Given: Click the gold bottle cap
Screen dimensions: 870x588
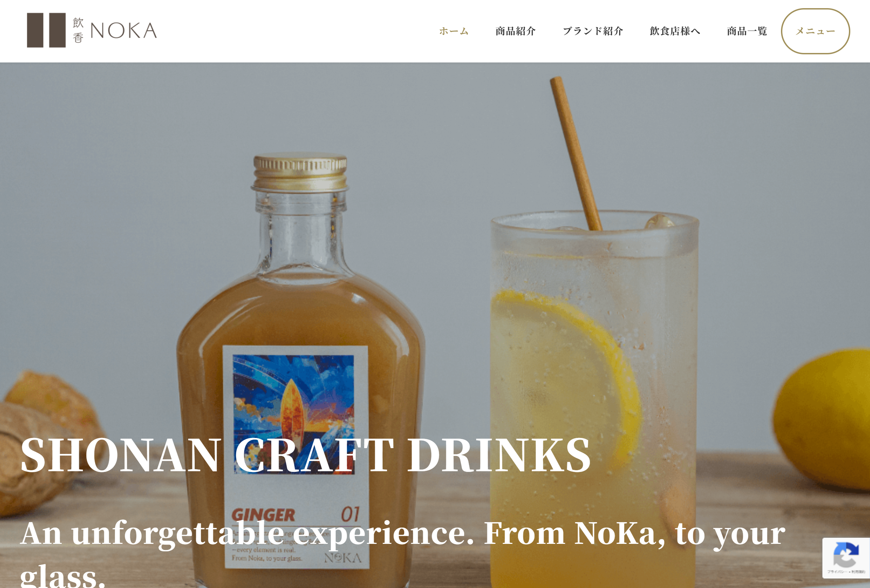Looking at the screenshot, I should click(300, 172).
